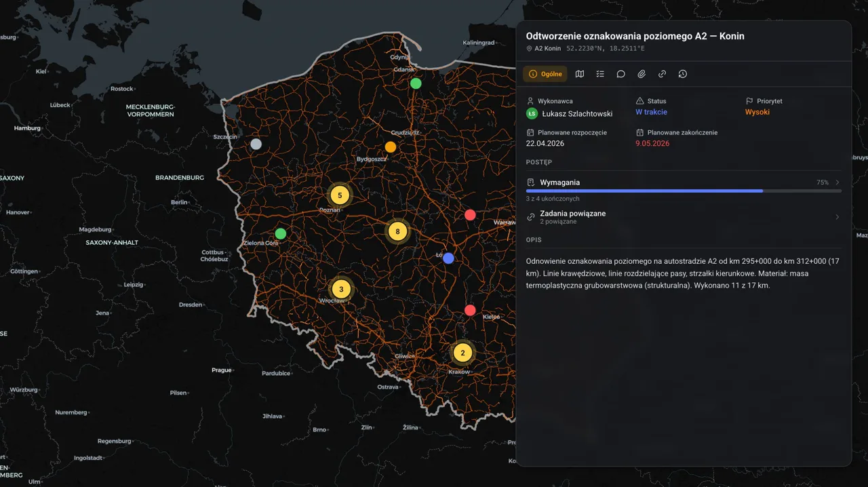The width and height of the screenshot is (868, 487).
Task: Select the Wysoki priority value
Action: coord(757,113)
